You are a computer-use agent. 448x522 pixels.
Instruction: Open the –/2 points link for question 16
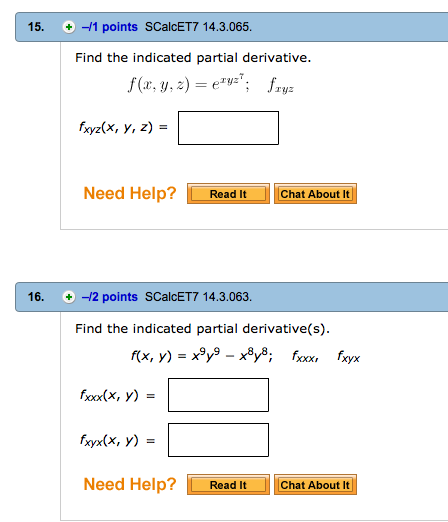pos(110,297)
